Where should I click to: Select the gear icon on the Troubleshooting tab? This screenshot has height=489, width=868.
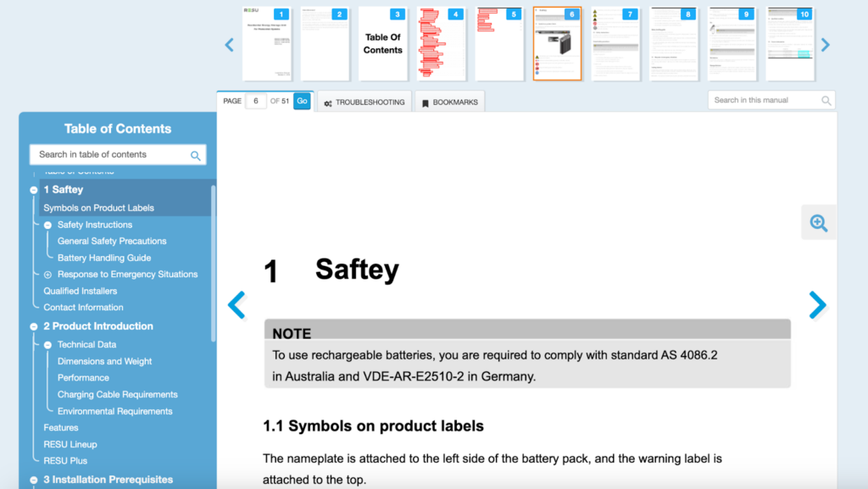328,101
